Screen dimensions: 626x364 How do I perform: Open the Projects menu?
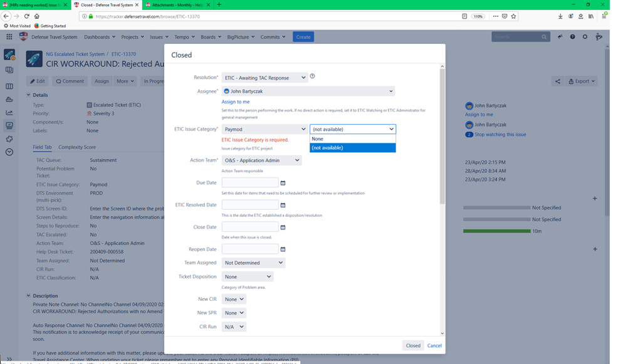pyautogui.click(x=133, y=37)
